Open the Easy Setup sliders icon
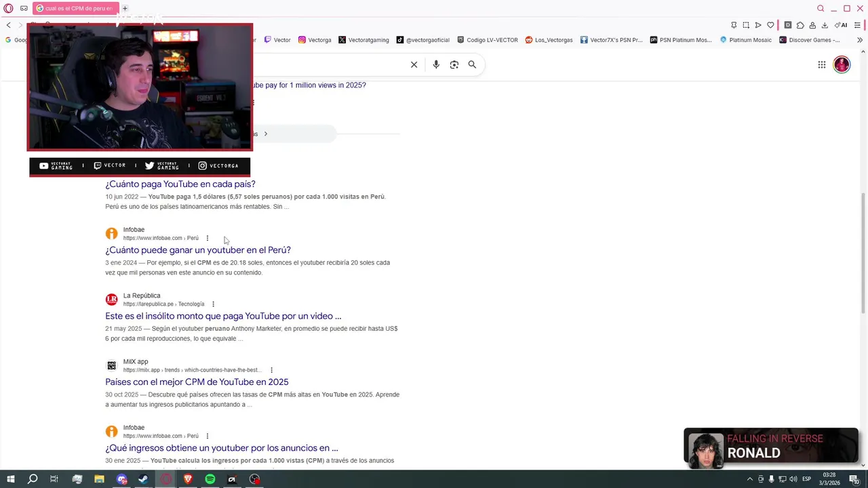Viewport: 868px width, 488px height. coord(857,25)
